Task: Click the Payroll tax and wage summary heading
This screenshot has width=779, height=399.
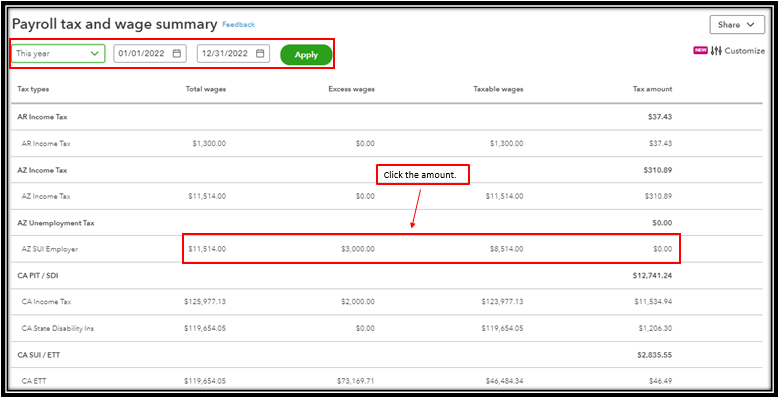Action: [x=115, y=24]
